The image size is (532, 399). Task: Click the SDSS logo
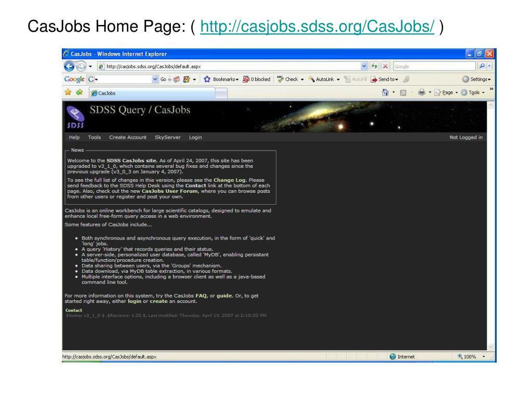[75, 117]
